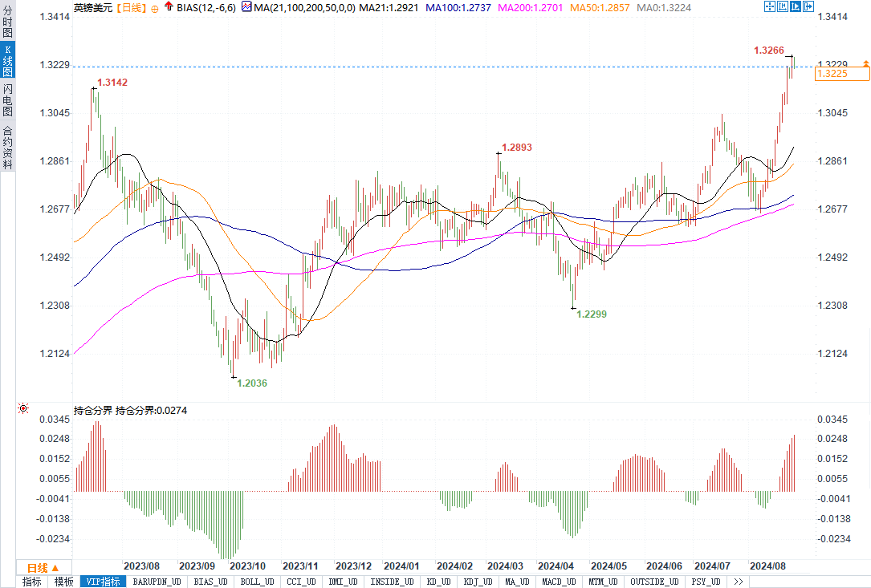Screen dimensions: 871x588
Task: Open the 日线 period dropdown at bottom left
Action: [43, 567]
